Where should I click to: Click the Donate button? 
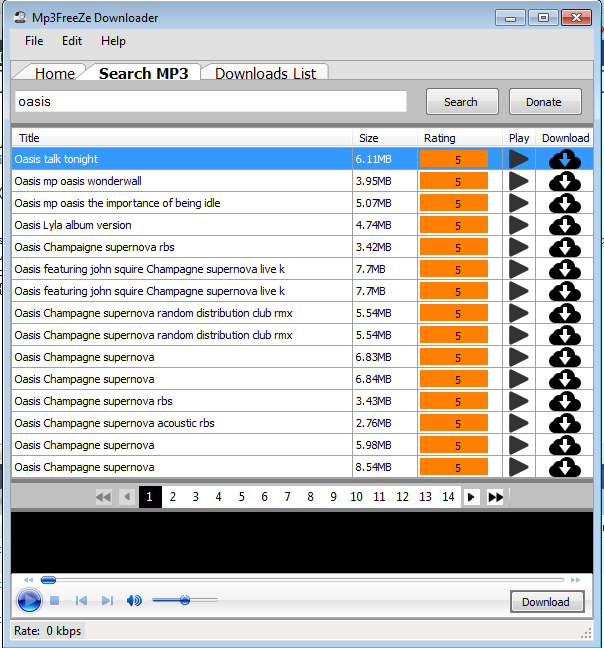tap(545, 102)
